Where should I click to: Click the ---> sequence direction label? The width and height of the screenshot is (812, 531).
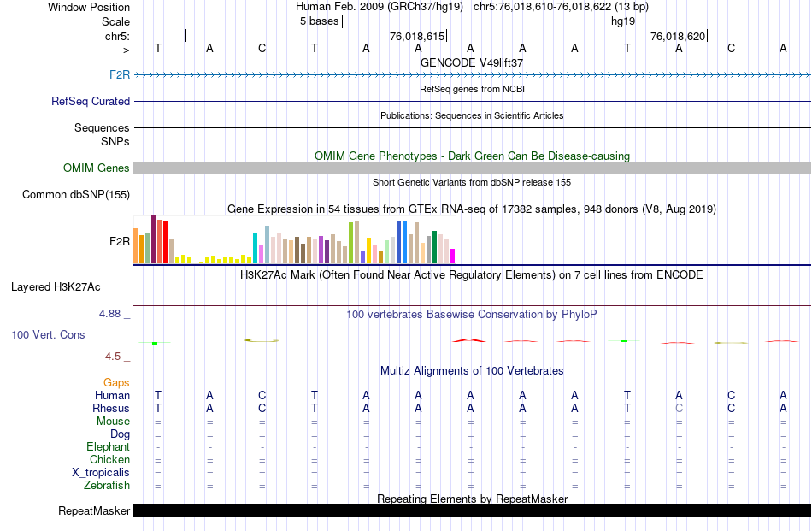[121, 50]
